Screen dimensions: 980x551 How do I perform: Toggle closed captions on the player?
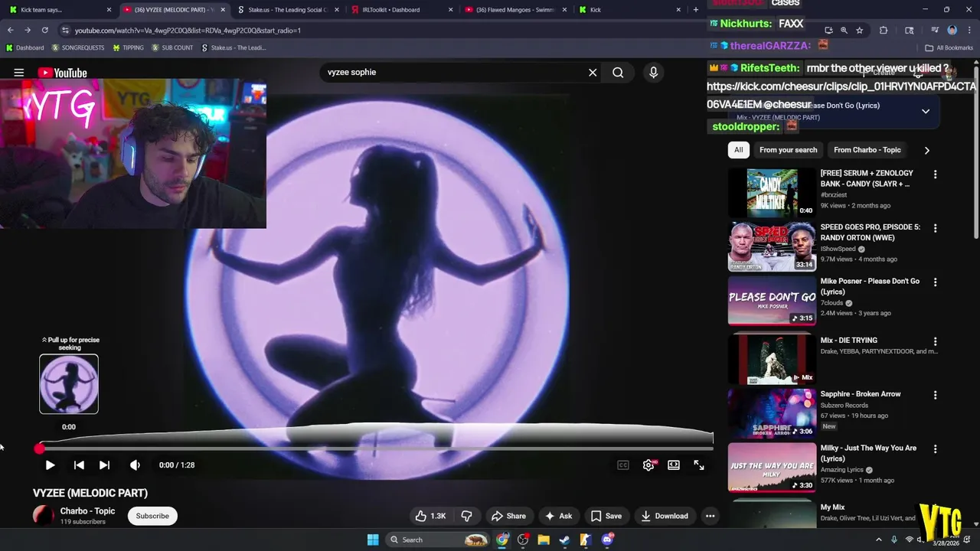point(623,465)
